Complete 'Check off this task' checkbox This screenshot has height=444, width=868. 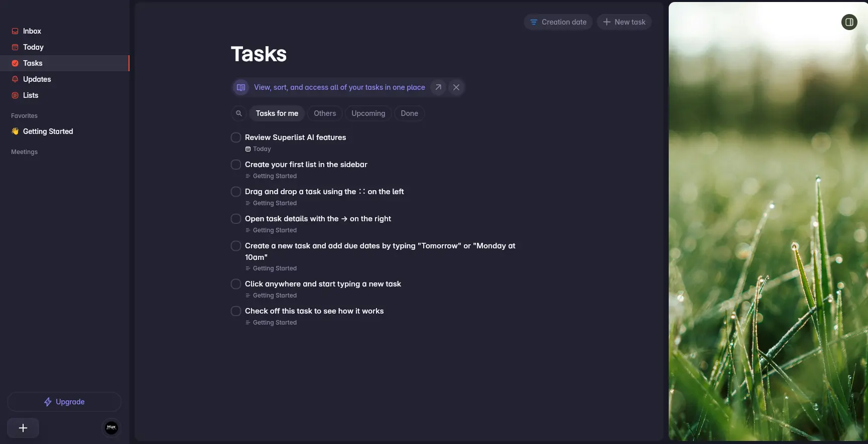236,311
